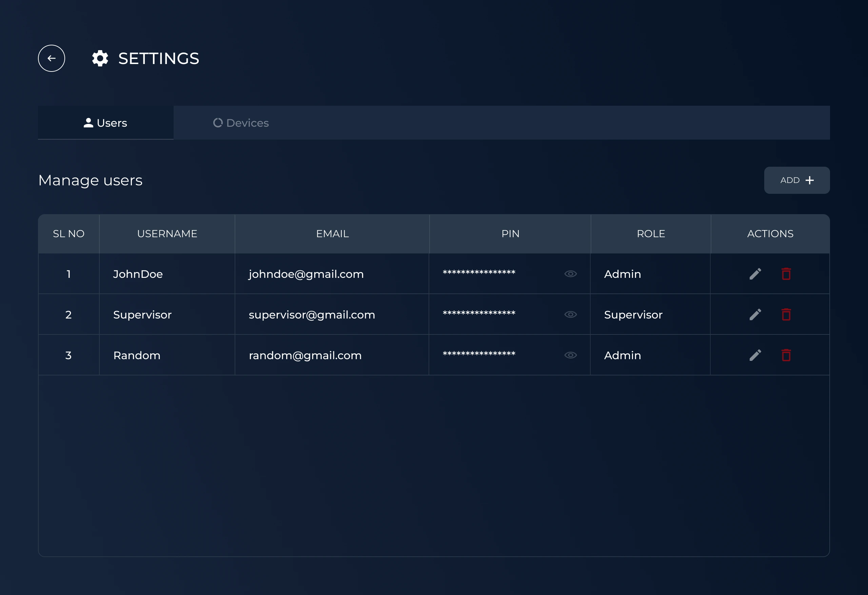Show the PIN for supervisor@gmail.com

(570, 314)
